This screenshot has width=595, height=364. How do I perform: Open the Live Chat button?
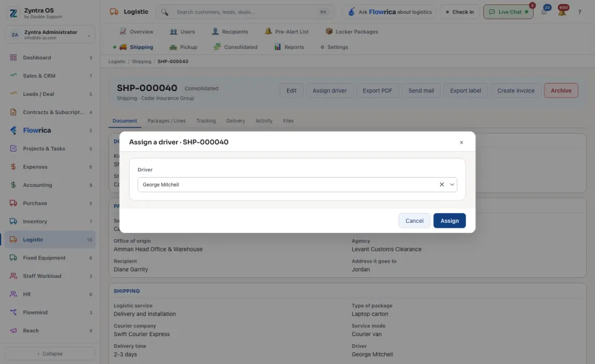tap(508, 12)
